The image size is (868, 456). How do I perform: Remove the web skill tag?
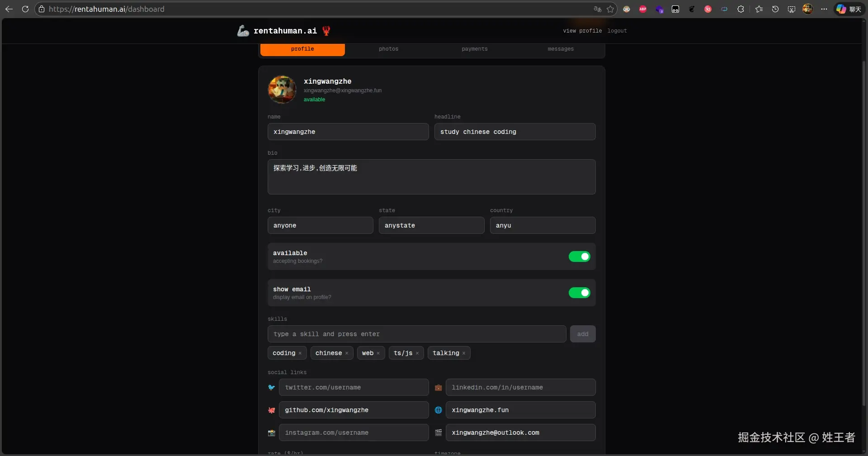pyautogui.click(x=378, y=353)
